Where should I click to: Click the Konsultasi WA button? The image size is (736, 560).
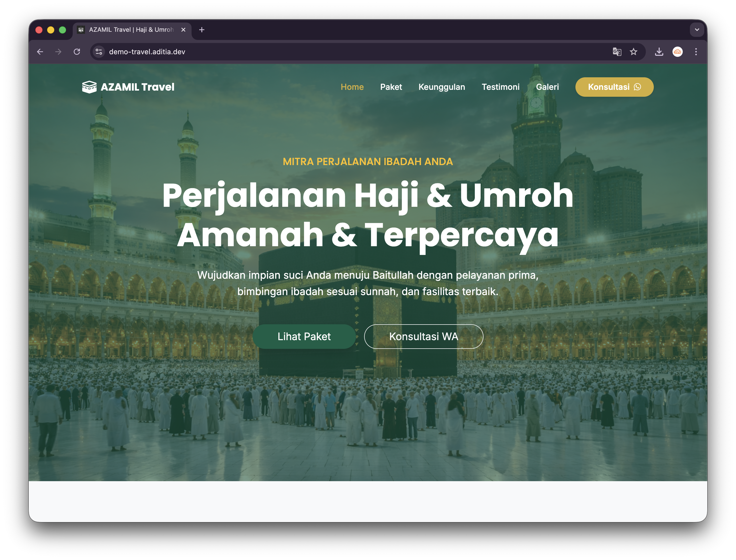coord(424,337)
